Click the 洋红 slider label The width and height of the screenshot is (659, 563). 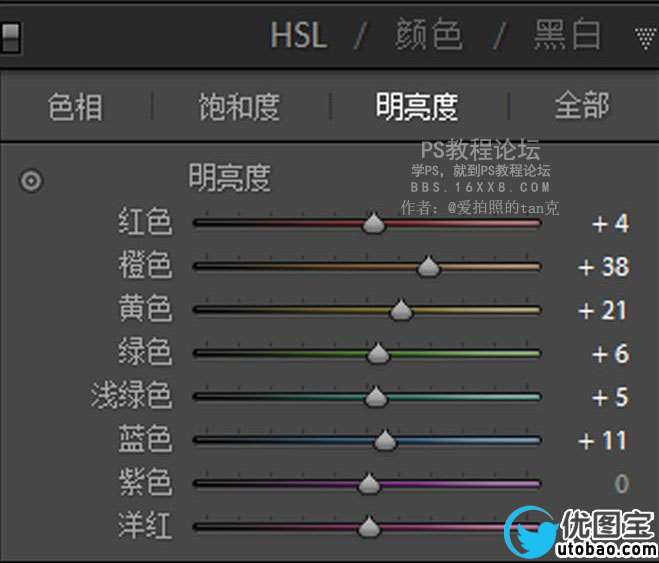click(x=145, y=526)
